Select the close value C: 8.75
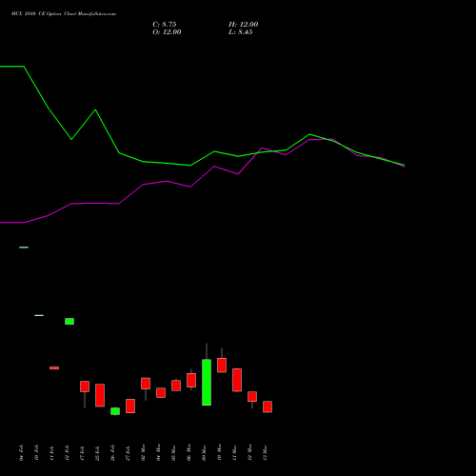Screen dimensions: 476x476 click(x=165, y=25)
